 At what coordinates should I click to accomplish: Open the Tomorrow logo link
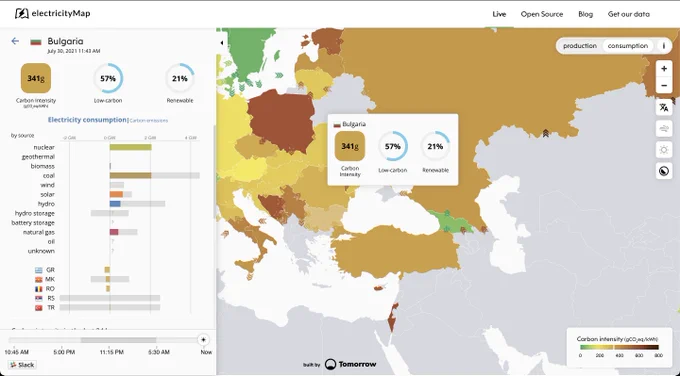350,364
